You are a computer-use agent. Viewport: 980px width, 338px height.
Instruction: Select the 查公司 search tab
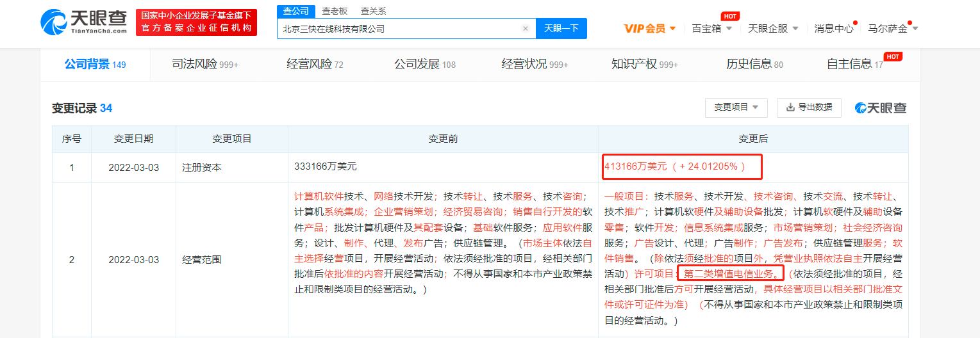(296, 11)
